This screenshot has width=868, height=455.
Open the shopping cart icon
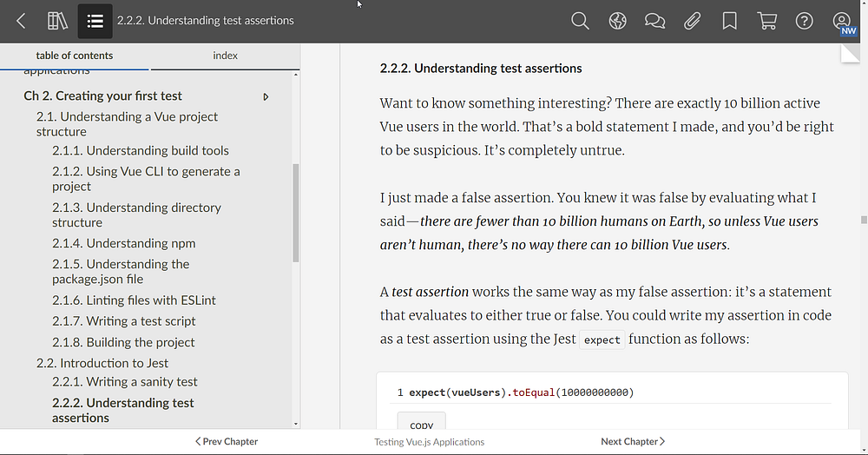[767, 21]
